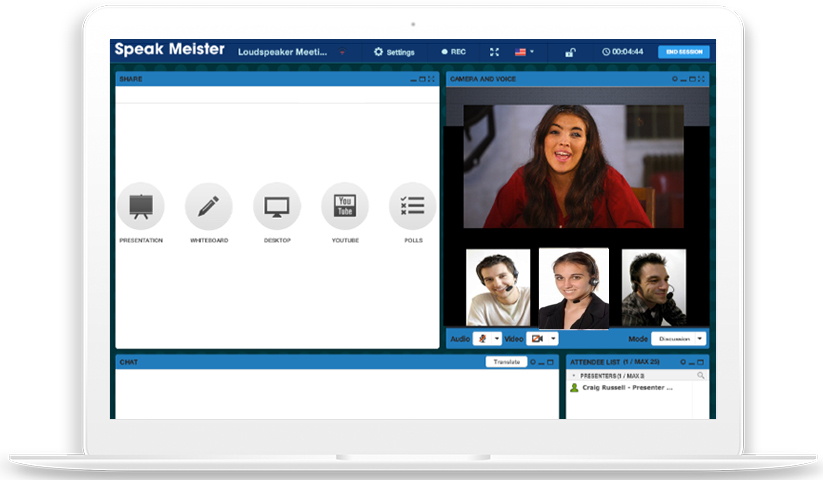The height and width of the screenshot is (480, 823).
Task: Click the Loudspeaker Meeting title
Action: coord(282,52)
